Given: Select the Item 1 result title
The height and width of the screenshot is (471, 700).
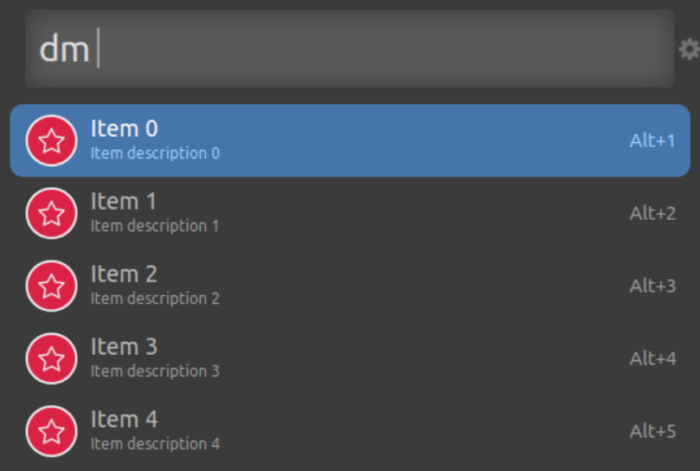Looking at the screenshot, I should pos(123,201).
